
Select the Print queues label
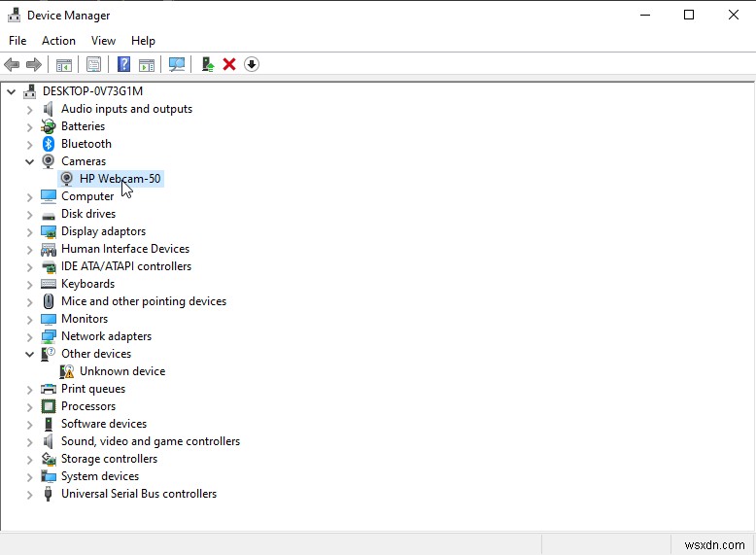point(93,389)
